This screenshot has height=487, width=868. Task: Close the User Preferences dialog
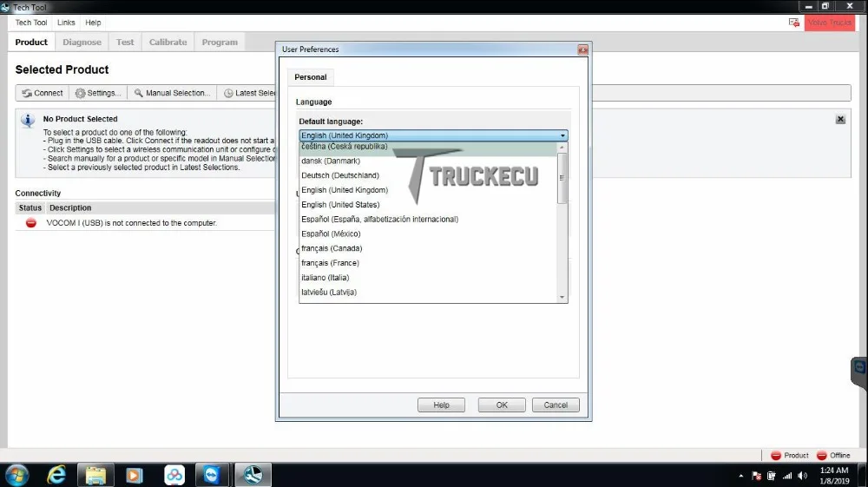[x=583, y=49]
